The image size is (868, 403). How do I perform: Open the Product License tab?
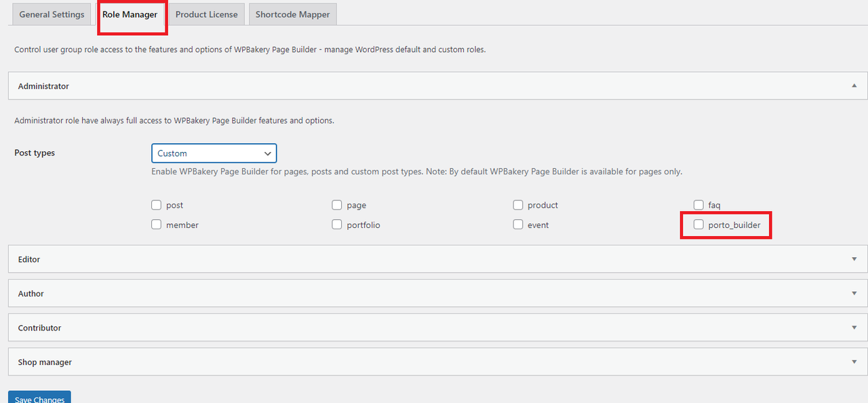click(206, 14)
